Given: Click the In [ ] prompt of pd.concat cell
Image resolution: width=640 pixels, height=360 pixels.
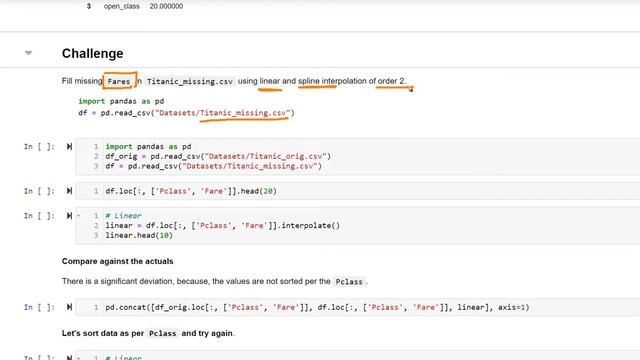Looking at the screenshot, I should [x=39, y=307].
